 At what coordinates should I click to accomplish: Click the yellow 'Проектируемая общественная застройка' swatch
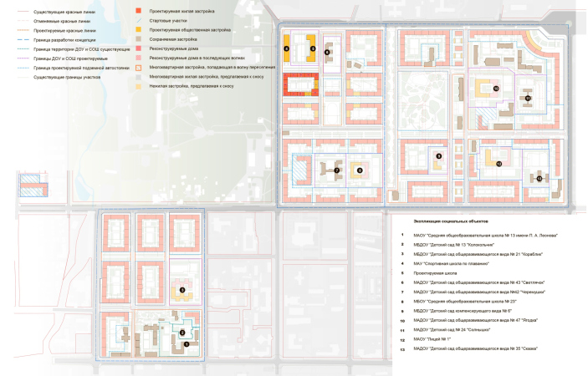138,30
